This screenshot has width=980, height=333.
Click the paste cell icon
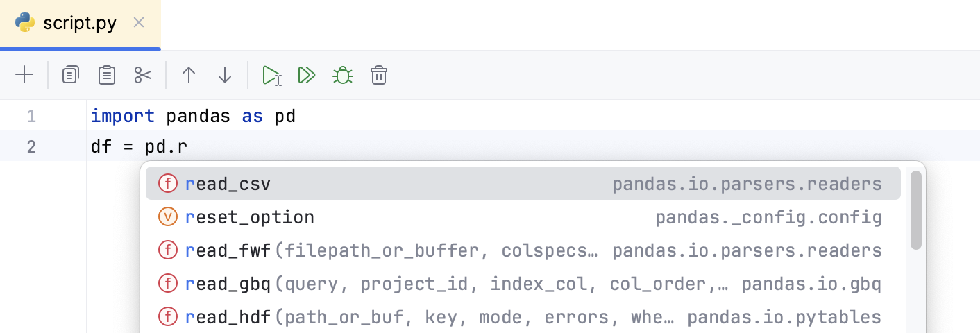pos(106,75)
